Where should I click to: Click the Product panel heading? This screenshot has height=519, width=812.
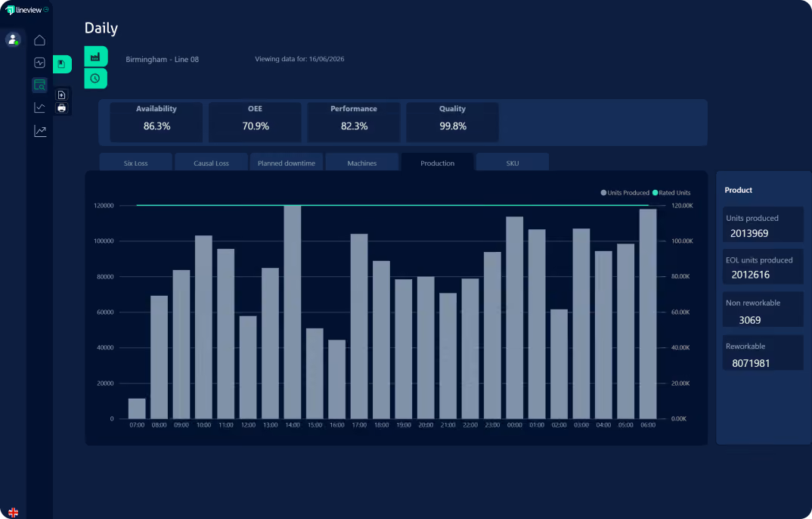pos(739,190)
